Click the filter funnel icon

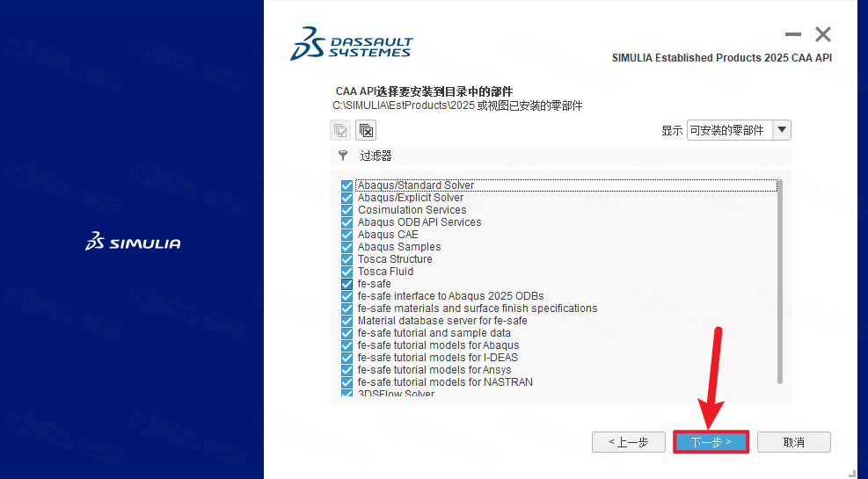coord(343,156)
